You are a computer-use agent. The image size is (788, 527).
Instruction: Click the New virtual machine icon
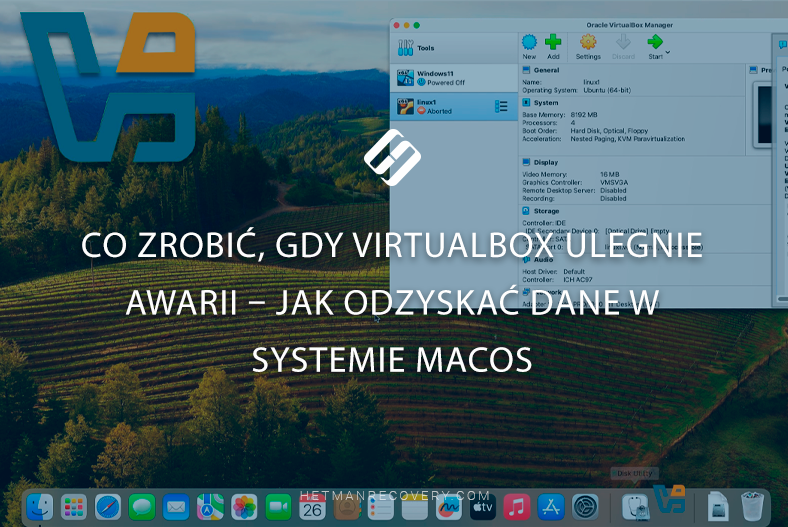click(x=529, y=42)
